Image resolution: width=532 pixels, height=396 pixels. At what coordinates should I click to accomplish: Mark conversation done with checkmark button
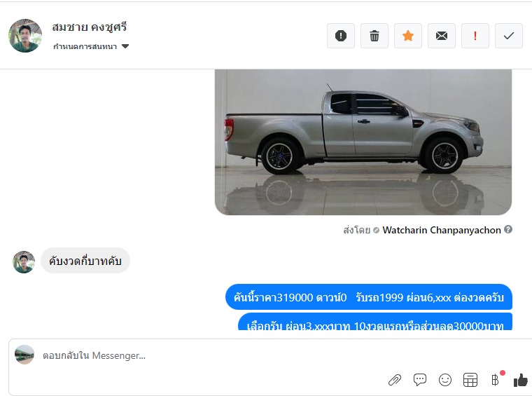point(509,36)
